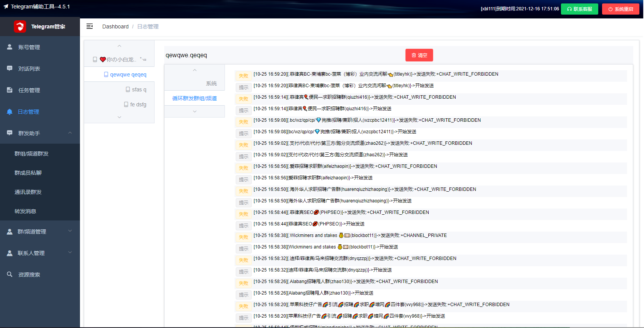Click the Dashboard breadcrumb link
The image size is (644, 328).
115,27
